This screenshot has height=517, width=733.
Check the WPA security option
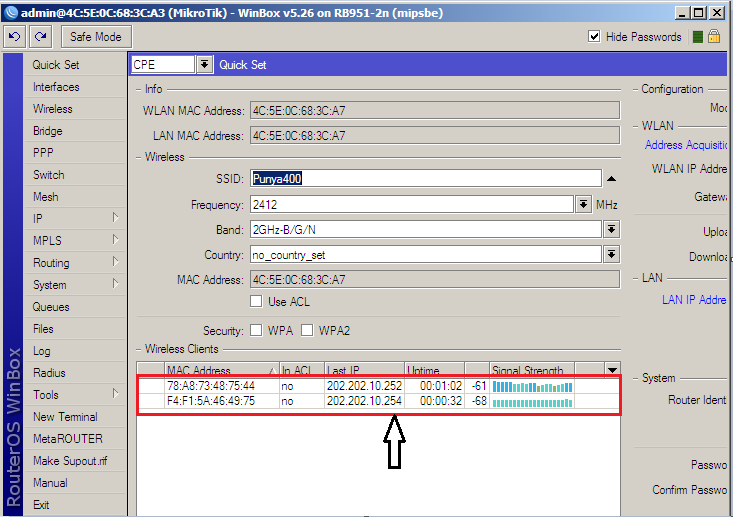click(x=256, y=330)
